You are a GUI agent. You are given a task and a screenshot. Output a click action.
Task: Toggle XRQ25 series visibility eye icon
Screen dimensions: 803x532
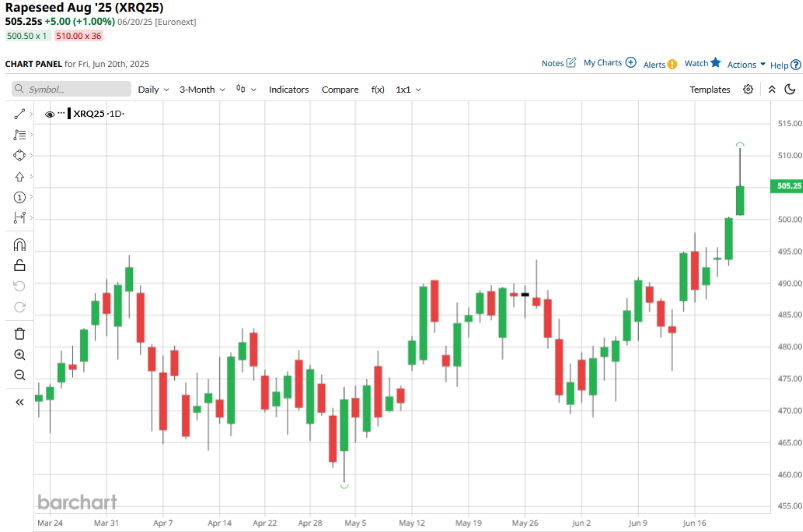pos(49,114)
